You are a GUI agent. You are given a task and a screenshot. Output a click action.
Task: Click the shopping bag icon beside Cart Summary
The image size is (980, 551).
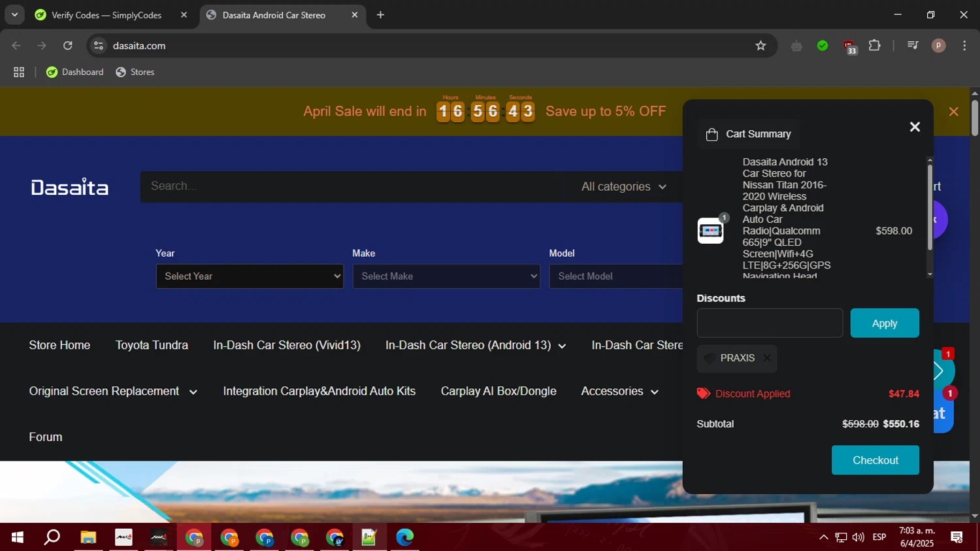(712, 135)
